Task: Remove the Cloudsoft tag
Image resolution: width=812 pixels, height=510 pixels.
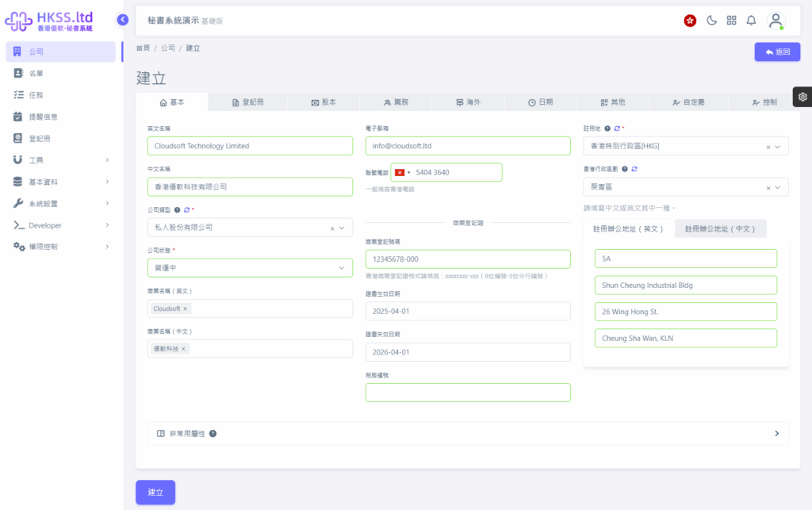Action: pos(185,309)
